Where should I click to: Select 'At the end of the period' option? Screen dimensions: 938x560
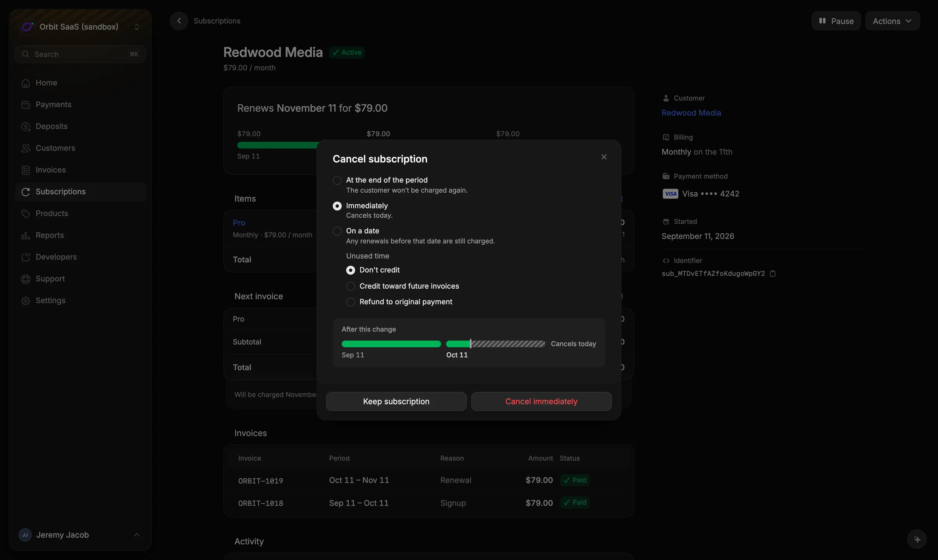coord(337,180)
